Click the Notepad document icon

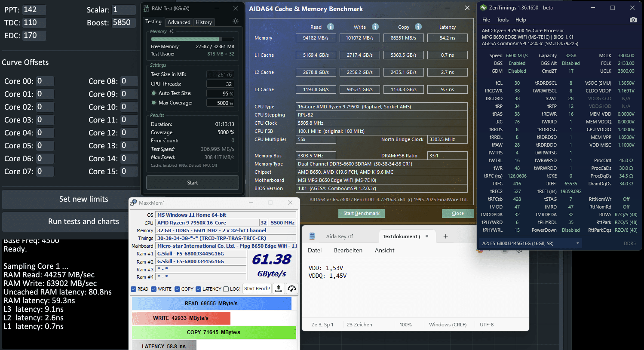point(312,236)
